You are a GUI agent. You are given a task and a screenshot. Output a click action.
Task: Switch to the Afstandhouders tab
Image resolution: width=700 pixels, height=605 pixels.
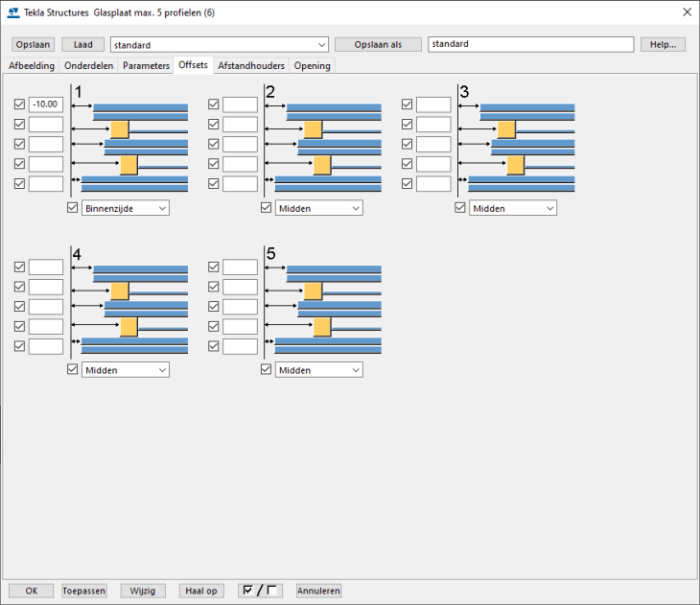coord(251,66)
